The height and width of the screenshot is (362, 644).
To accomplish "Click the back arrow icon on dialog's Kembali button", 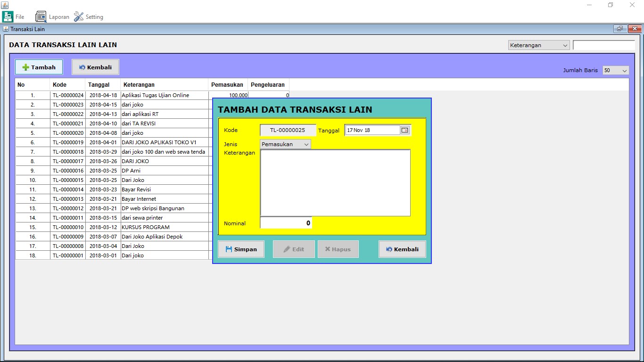I will 390,249.
